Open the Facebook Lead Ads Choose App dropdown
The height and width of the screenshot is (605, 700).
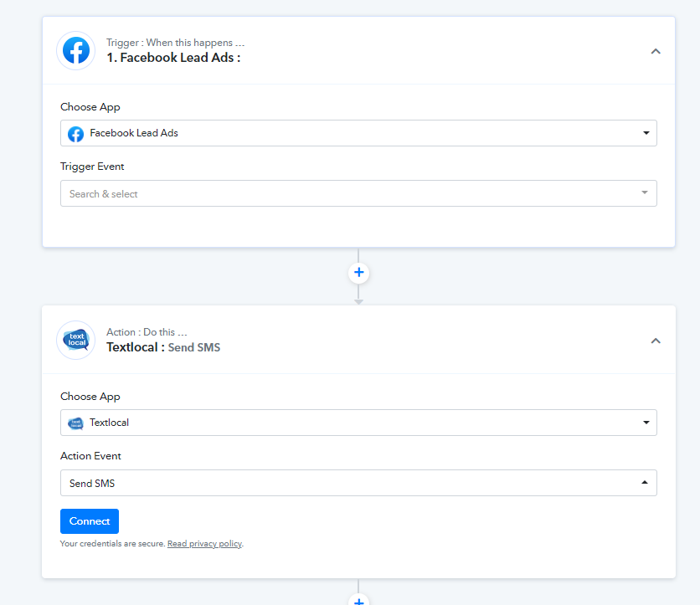point(358,133)
